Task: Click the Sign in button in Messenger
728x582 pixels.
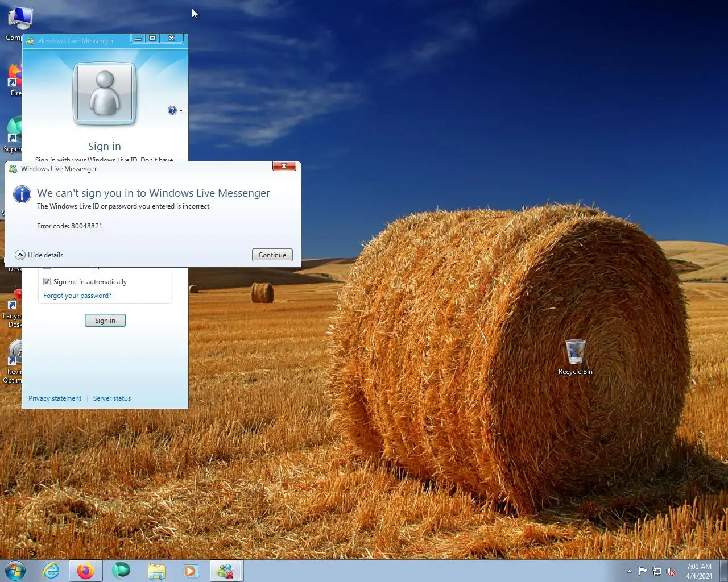Action: tap(105, 321)
